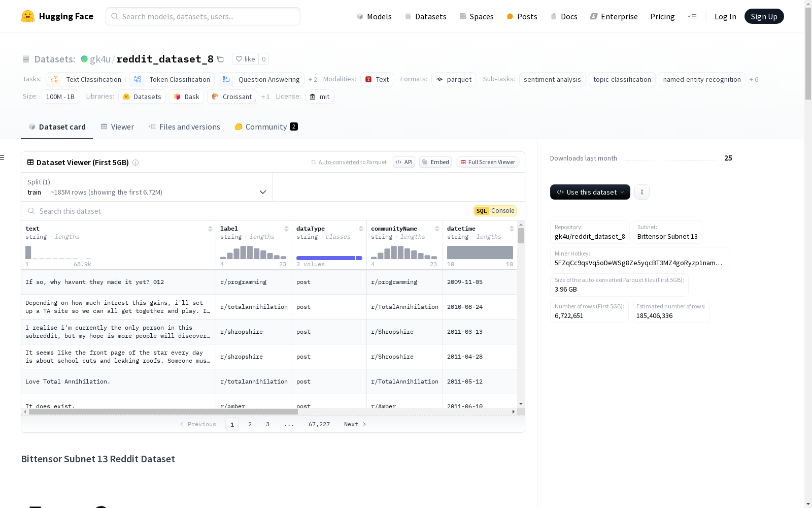Viewport: 812px width, 508px height.
Task: Open Spaces in the top navigation
Action: tap(476, 16)
